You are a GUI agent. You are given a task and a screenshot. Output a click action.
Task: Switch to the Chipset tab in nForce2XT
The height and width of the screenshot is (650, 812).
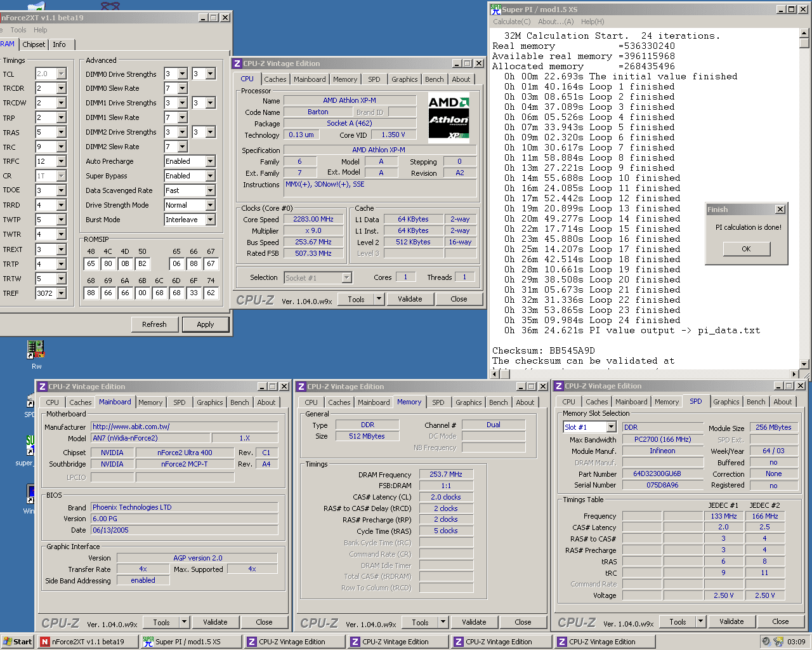point(34,44)
